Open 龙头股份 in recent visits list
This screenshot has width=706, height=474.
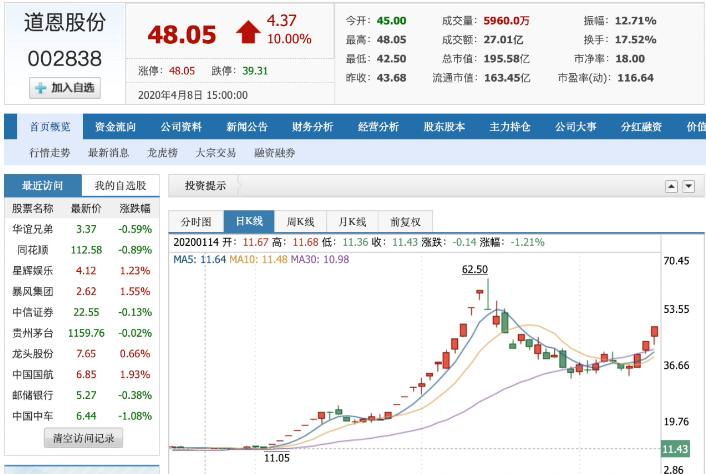[33, 354]
